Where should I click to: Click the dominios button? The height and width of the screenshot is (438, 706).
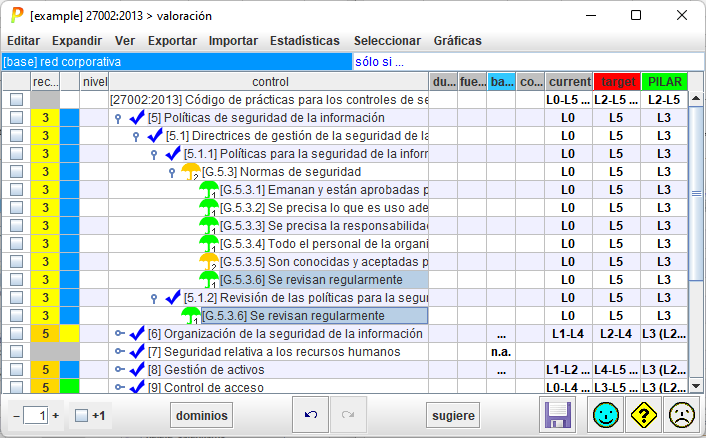(202, 415)
